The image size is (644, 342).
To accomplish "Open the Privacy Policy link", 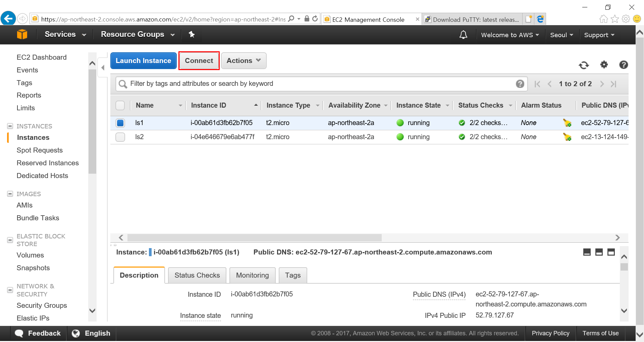I will (x=550, y=333).
